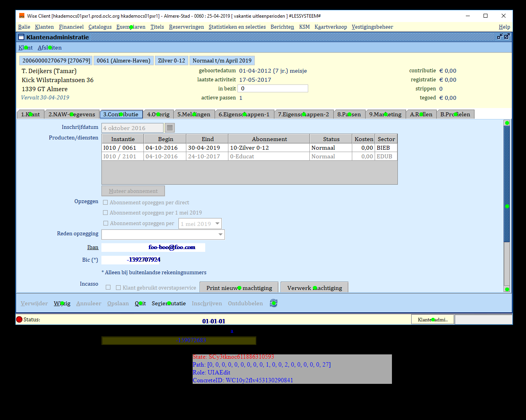Open the Titels menu

[157, 27]
